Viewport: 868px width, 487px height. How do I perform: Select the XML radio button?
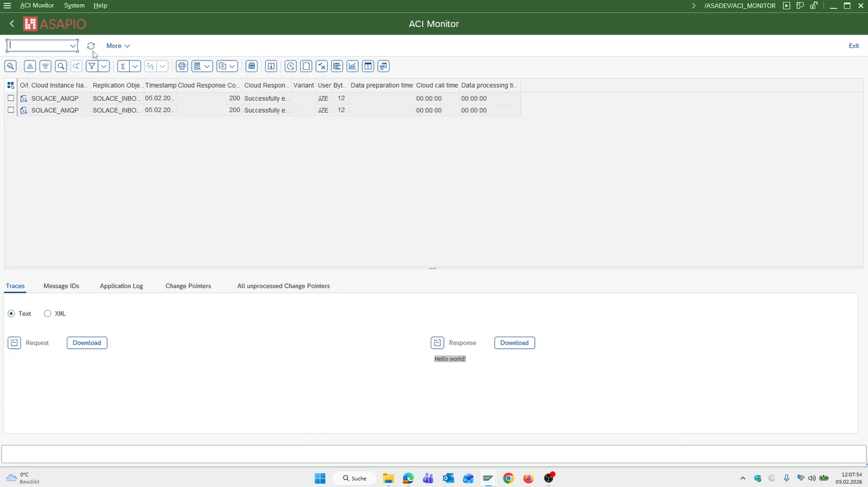tap(47, 314)
